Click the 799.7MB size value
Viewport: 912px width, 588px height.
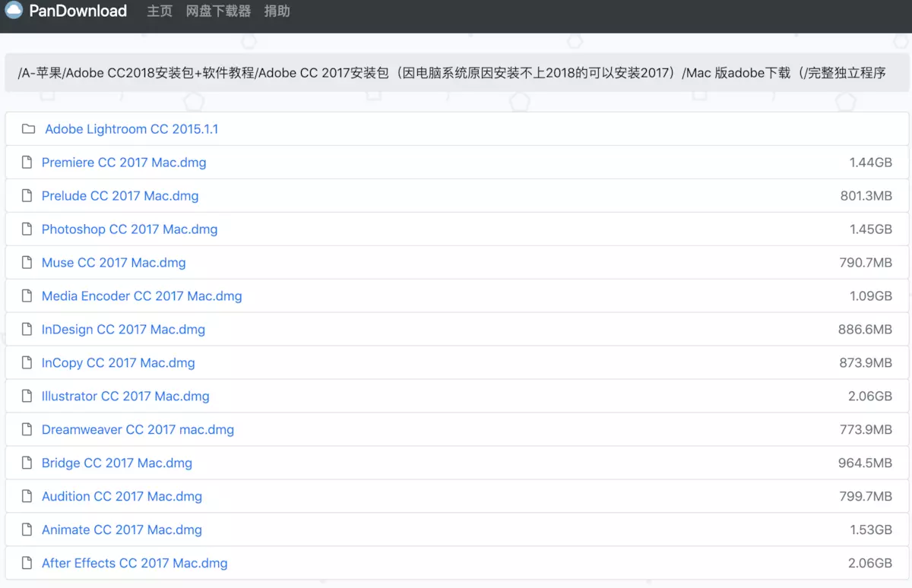pos(866,497)
